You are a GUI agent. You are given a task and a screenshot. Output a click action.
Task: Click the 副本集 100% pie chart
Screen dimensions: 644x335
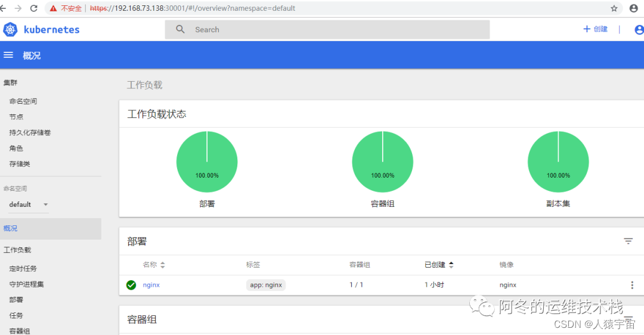pos(558,162)
